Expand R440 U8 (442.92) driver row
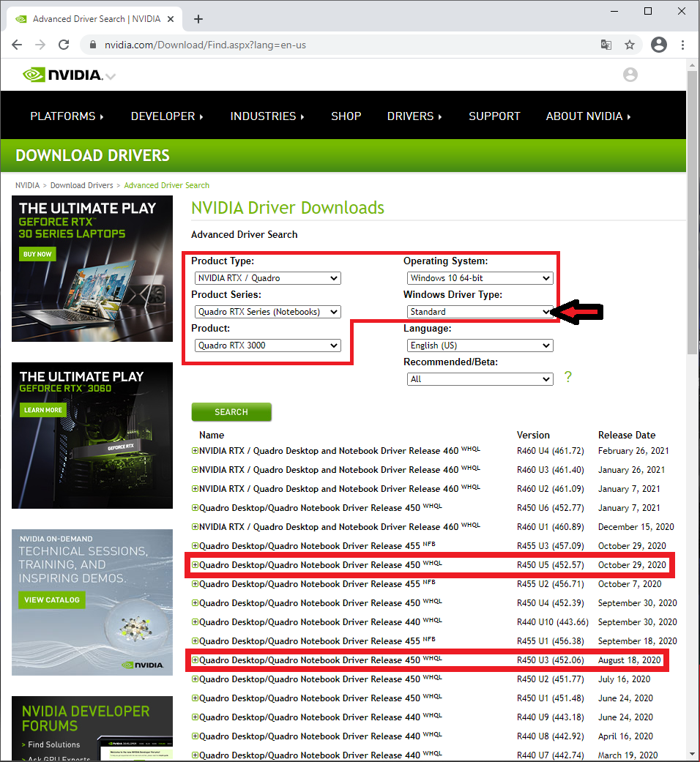700x762 pixels. tap(195, 736)
